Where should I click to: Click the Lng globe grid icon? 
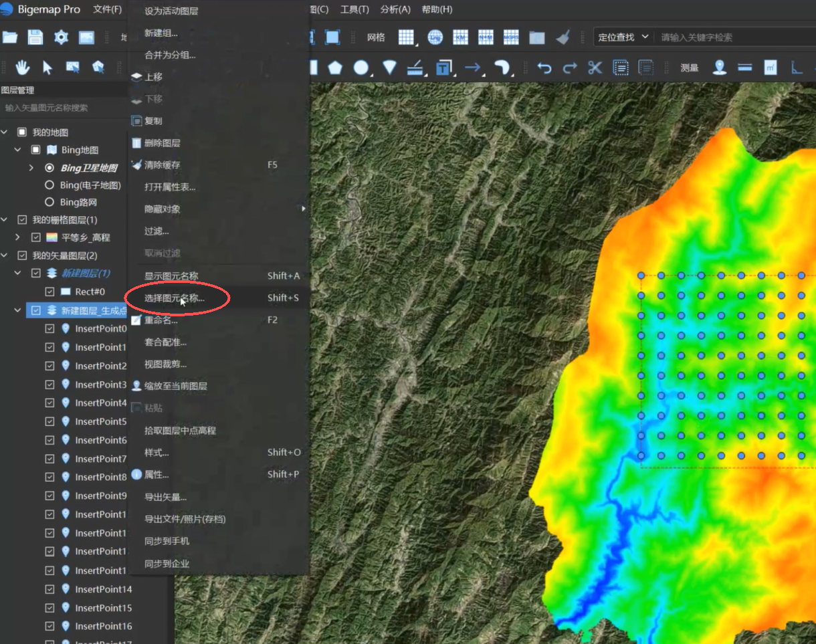click(435, 37)
